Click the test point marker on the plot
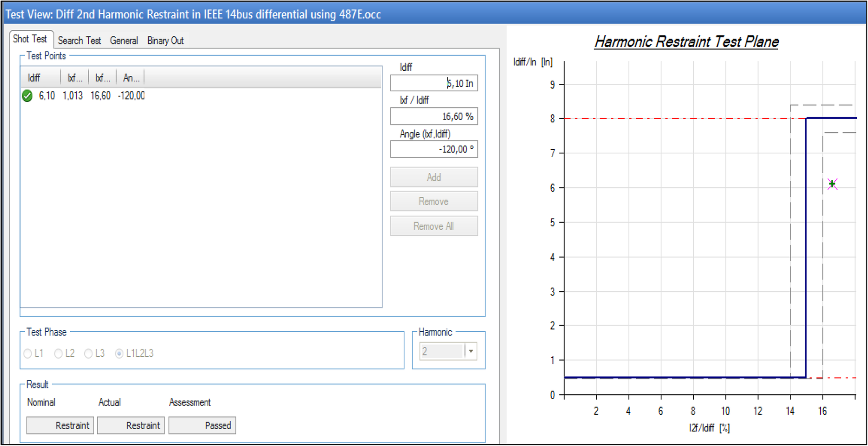The height and width of the screenshot is (446, 868). (832, 184)
